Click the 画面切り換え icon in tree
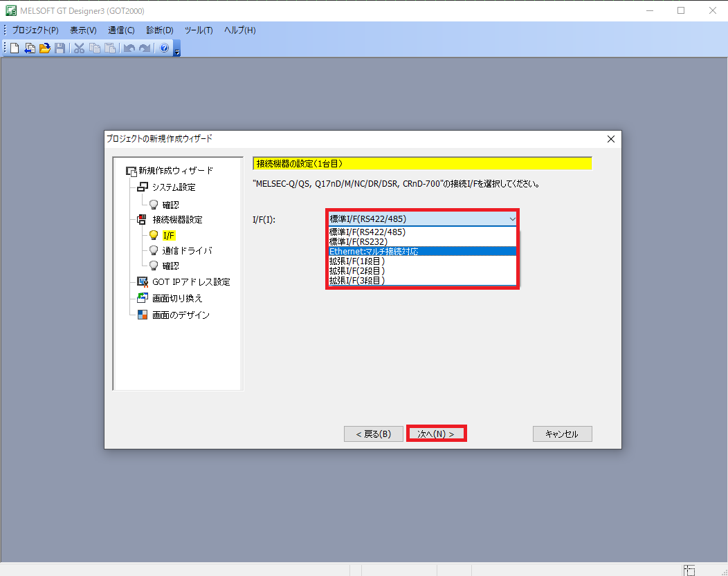This screenshot has height=576, width=728. tap(143, 298)
